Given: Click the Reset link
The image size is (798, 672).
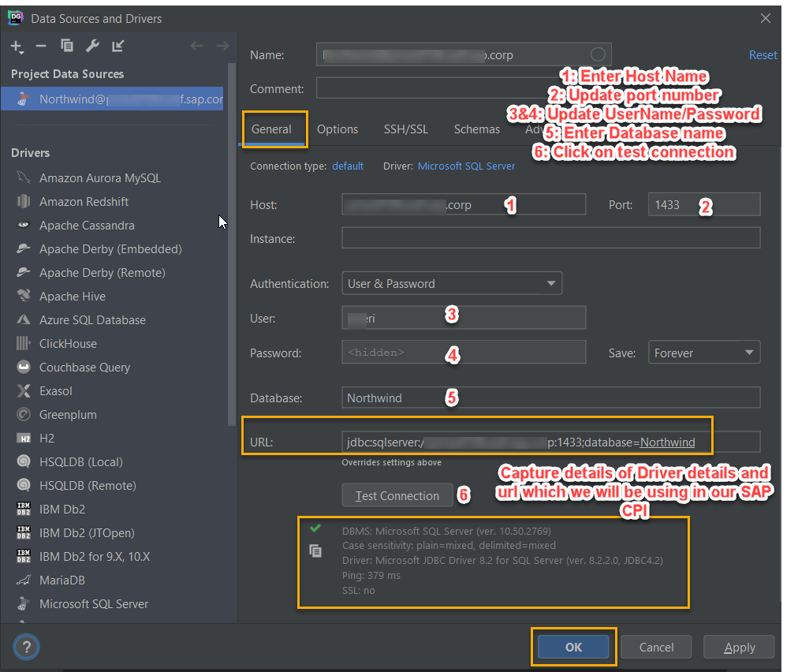Looking at the screenshot, I should (763, 55).
